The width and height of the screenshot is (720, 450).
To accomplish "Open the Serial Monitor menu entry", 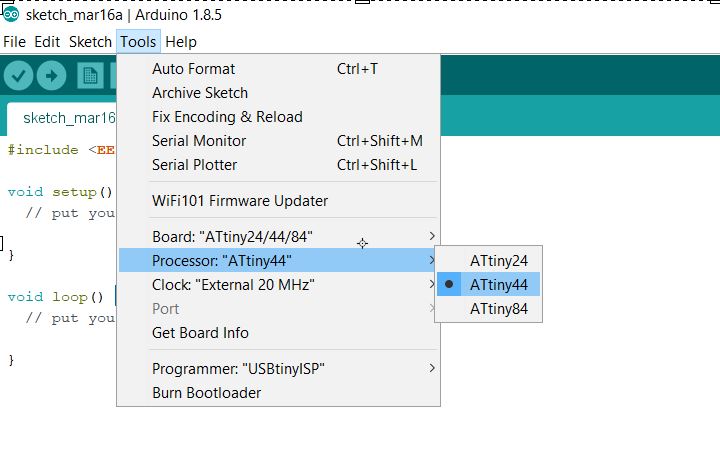I will point(199,141).
